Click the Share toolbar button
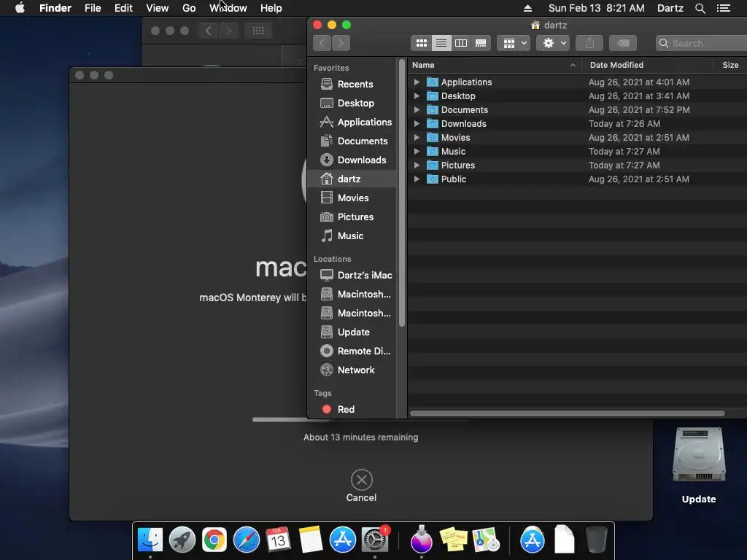Viewport: 747px width, 560px height. tap(589, 43)
